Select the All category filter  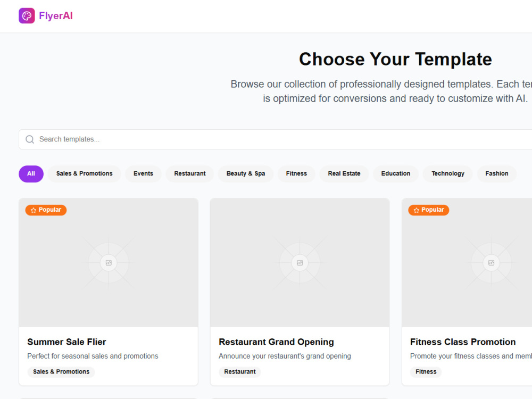(31, 174)
